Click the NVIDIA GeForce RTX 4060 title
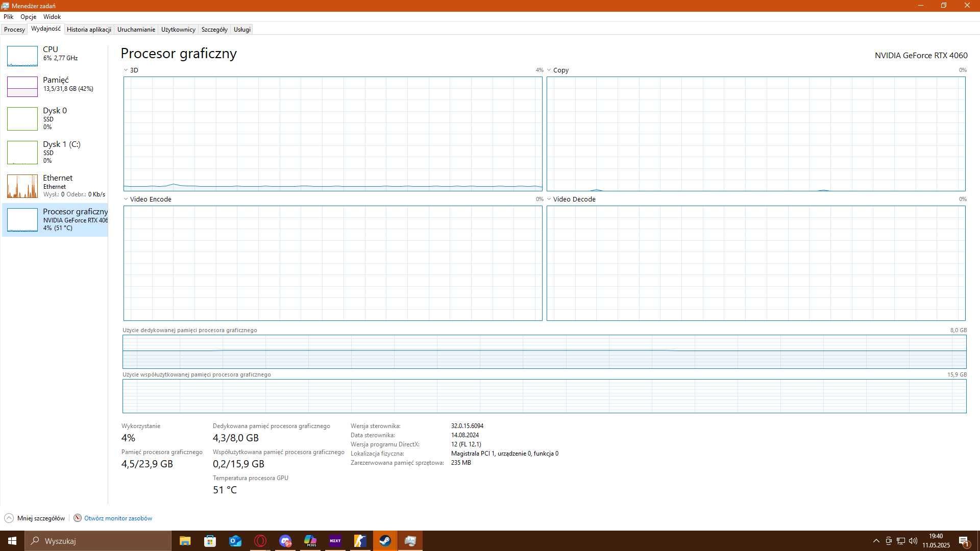Viewport: 980px width, 551px height. pos(921,56)
